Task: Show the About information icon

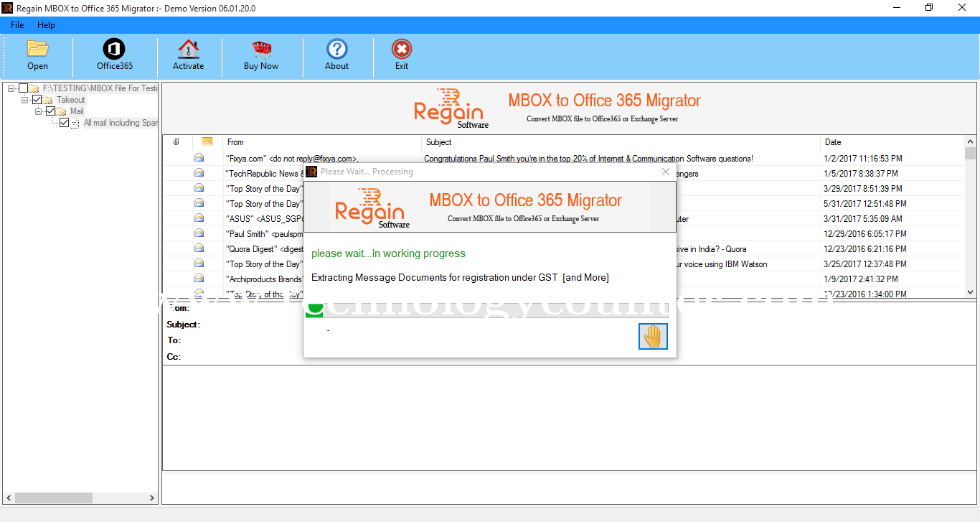Action: point(336,49)
